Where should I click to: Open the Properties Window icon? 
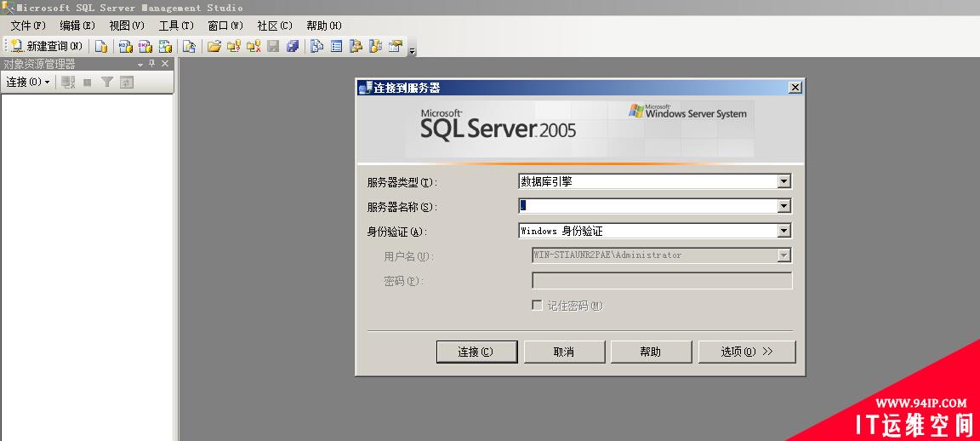click(395, 46)
